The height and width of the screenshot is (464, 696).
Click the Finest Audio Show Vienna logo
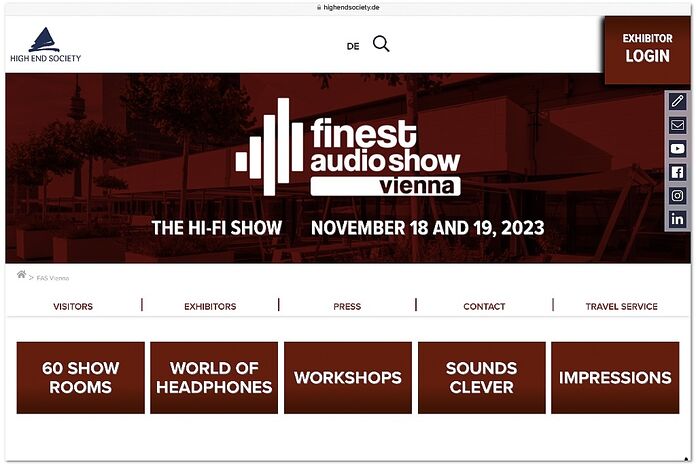pos(348,147)
